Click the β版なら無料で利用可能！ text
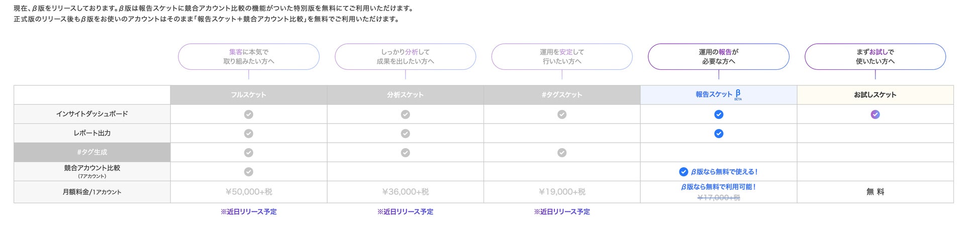 coord(718,187)
